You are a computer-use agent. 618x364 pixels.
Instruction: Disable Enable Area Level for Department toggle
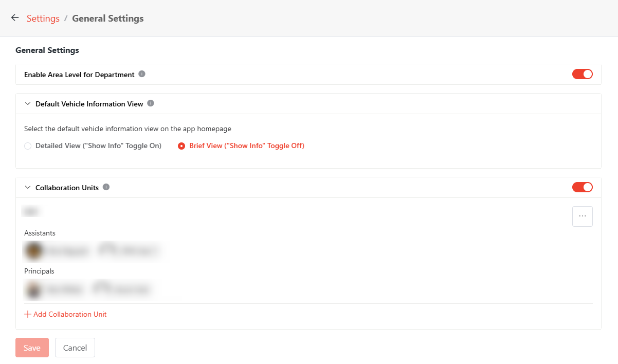tap(582, 74)
